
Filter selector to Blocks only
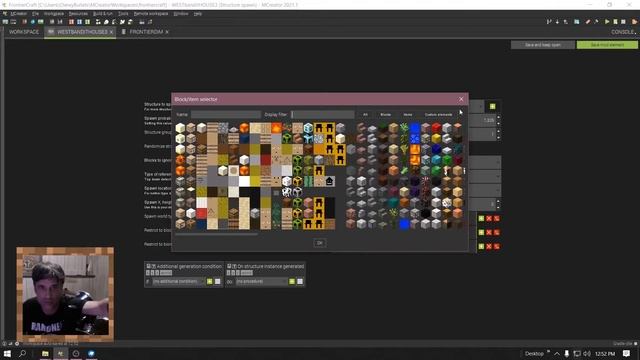385,115
